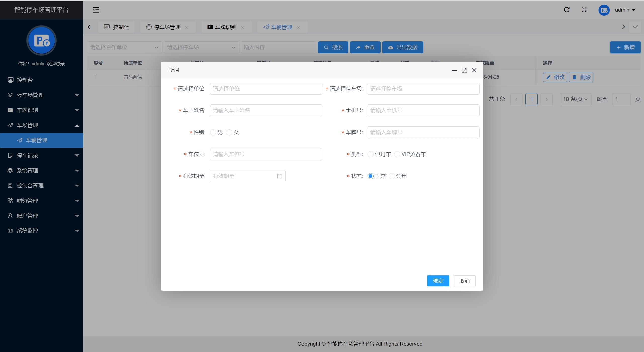
Task: Select the VIP免费车 type option
Action: [x=397, y=154]
